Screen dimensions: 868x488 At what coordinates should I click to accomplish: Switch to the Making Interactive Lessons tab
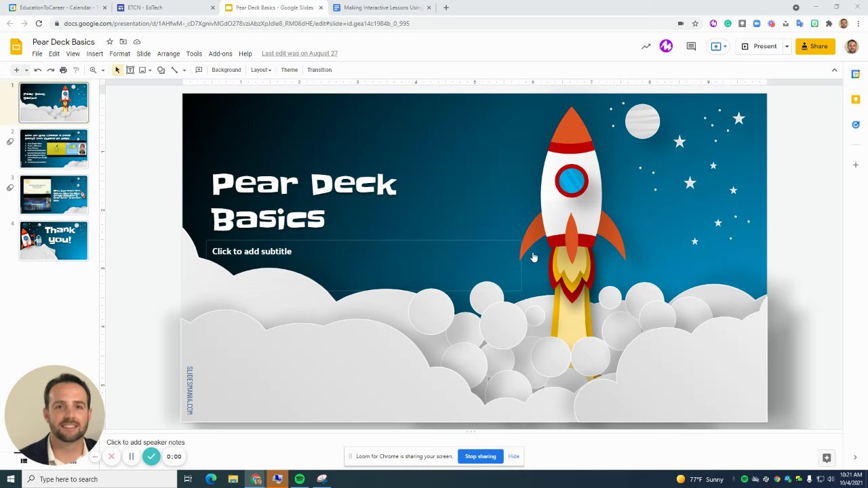click(x=382, y=7)
